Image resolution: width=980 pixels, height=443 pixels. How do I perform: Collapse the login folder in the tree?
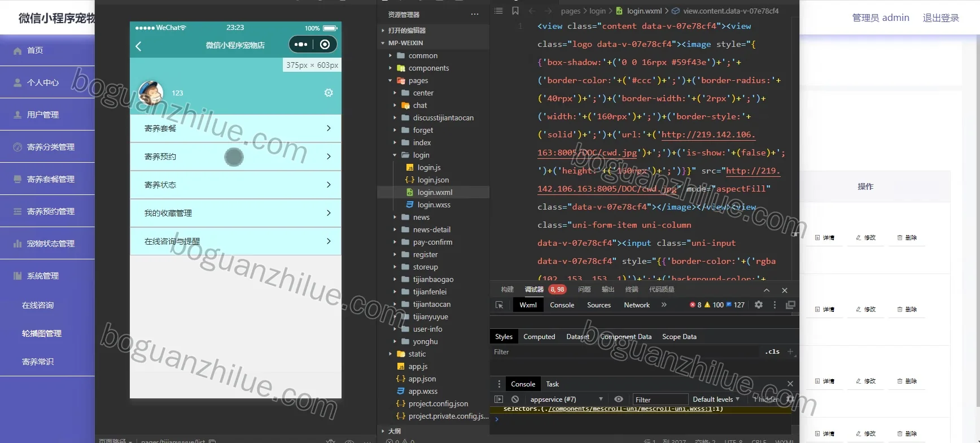click(x=421, y=155)
